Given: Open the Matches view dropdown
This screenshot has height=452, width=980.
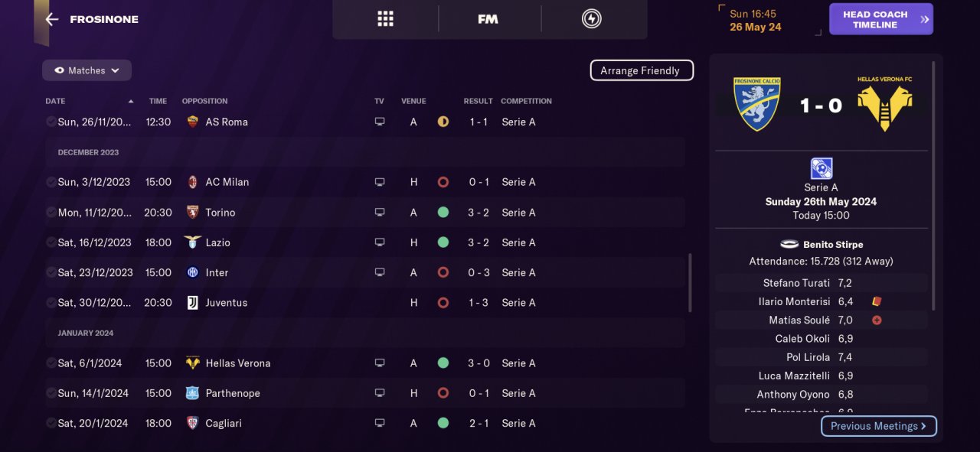Looking at the screenshot, I should (87, 70).
